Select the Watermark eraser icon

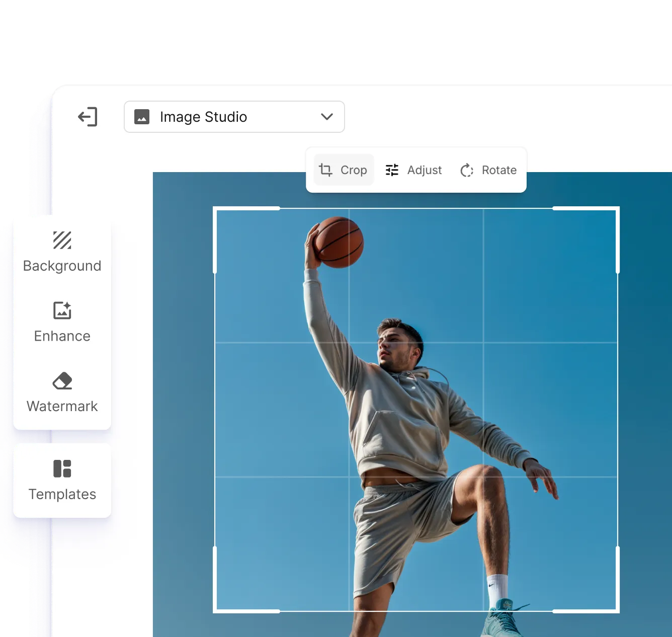click(x=62, y=381)
